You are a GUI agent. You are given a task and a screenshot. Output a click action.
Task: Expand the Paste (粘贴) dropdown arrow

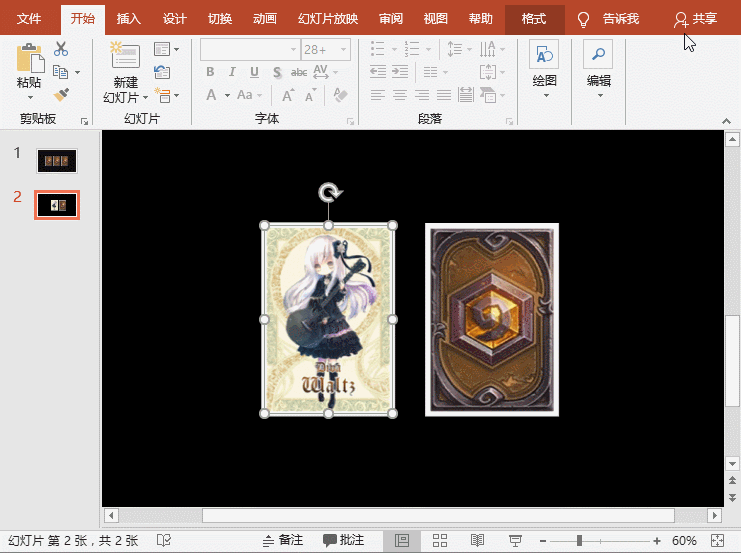(29, 97)
